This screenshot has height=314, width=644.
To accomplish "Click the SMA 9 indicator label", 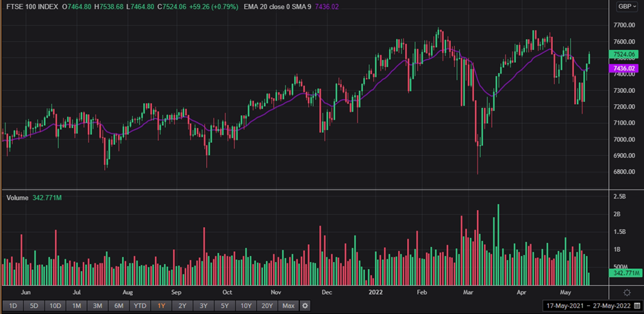I will 303,7.
